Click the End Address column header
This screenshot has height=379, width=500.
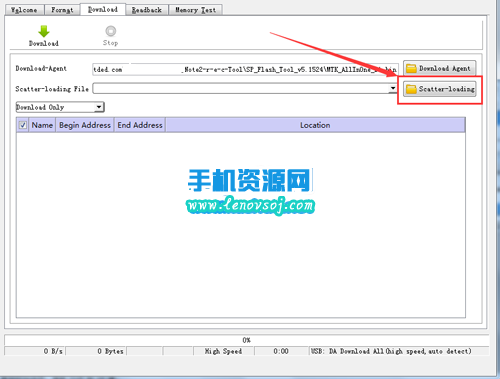click(140, 125)
